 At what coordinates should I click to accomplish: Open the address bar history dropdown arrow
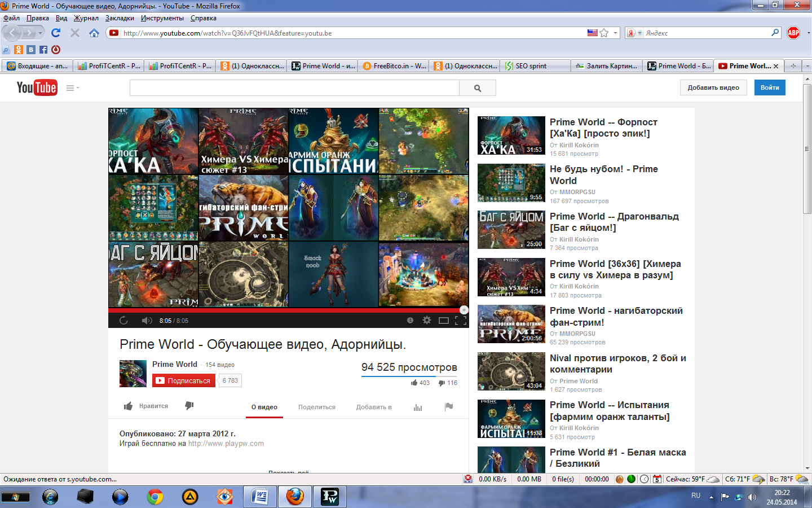(x=615, y=33)
